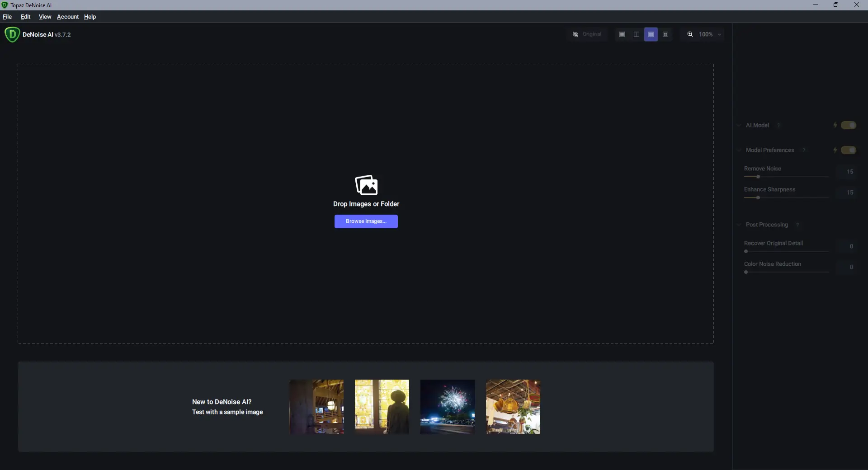Click the AI Model section label

(757, 125)
